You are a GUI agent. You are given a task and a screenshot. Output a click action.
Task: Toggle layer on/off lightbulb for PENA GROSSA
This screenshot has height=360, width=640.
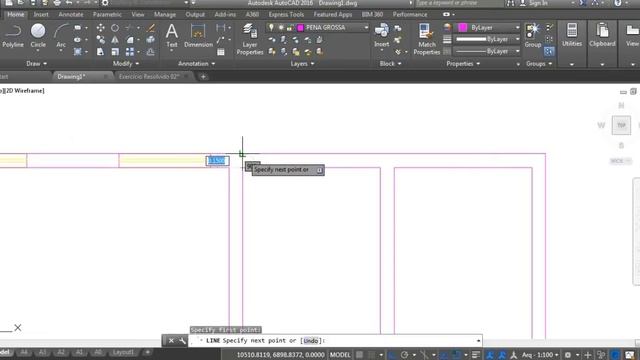(271, 27)
